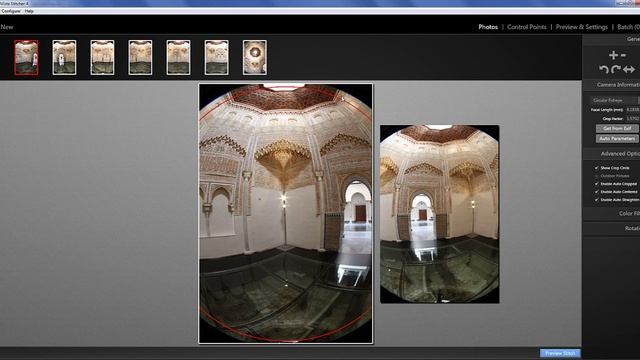Select the sixth photo thumbnail
640x360 pixels.
(x=217, y=58)
